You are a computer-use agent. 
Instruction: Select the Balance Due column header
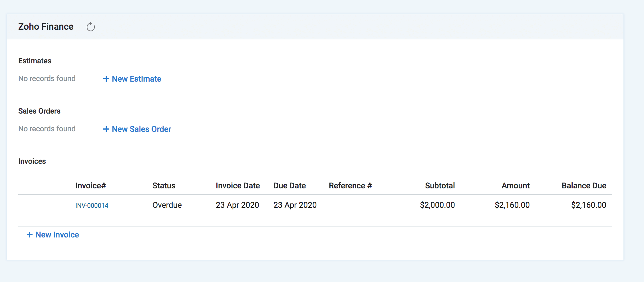coord(584,186)
